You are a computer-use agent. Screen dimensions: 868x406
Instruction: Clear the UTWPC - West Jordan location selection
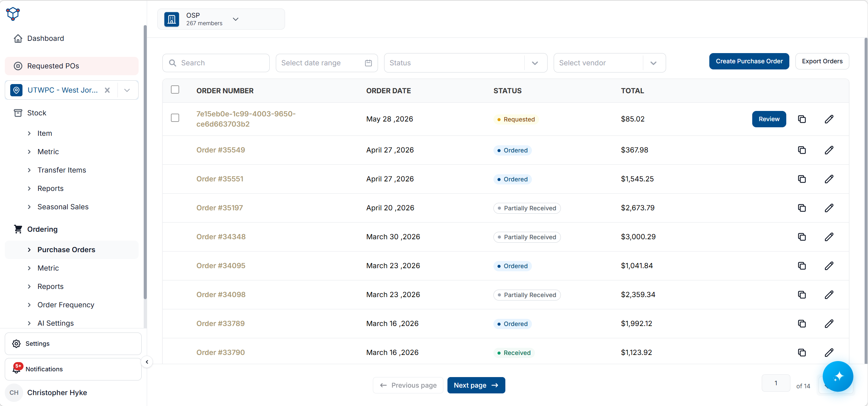tap(107, 90)
